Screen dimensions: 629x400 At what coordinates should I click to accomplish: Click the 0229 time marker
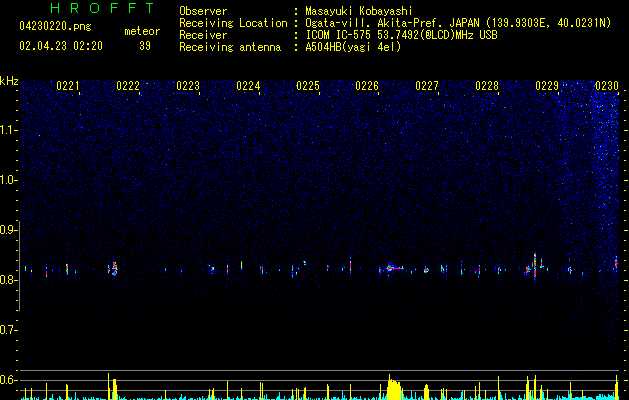tap(547, 86)
